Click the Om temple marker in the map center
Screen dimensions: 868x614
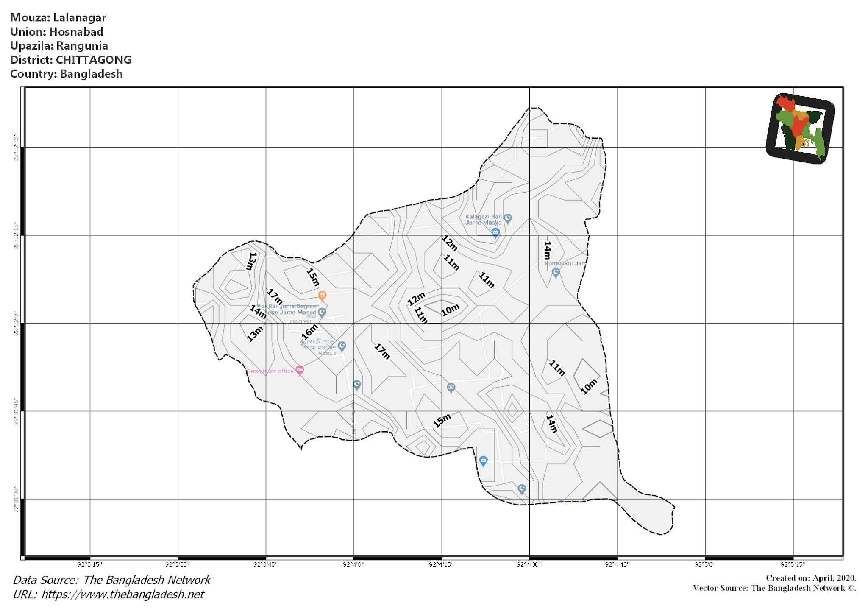[x=451, y=388]
